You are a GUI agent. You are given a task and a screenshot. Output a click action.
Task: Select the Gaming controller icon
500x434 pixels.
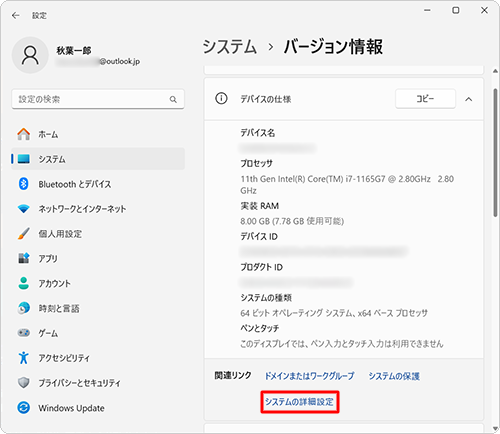coord(24,333)
